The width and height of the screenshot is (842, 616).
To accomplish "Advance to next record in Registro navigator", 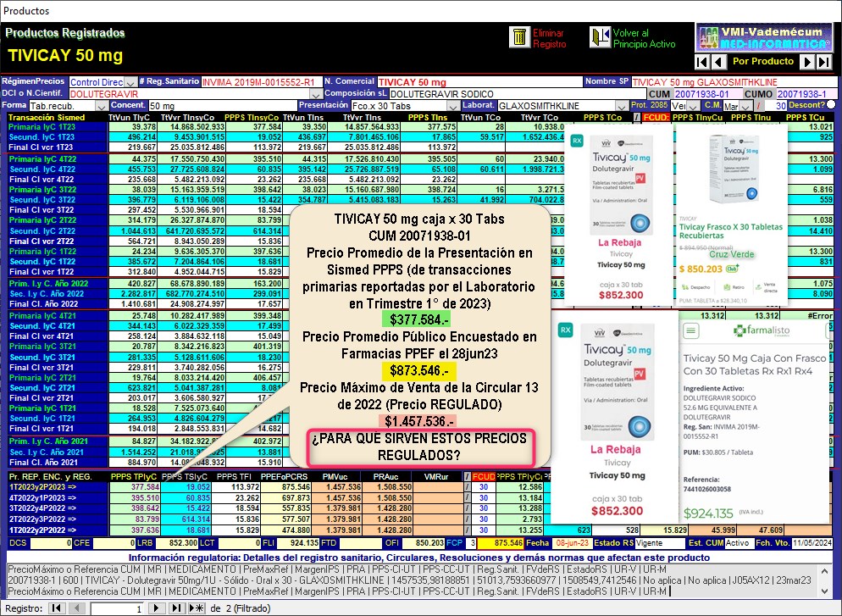I will [156, 608].
